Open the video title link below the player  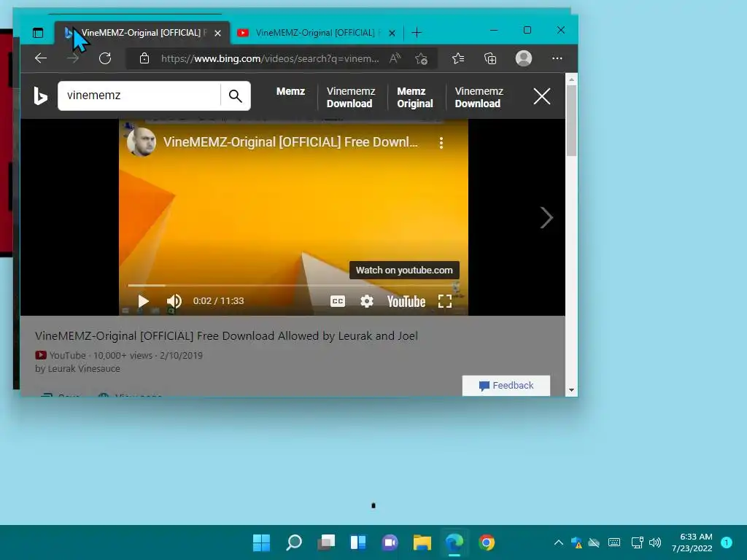226,335
